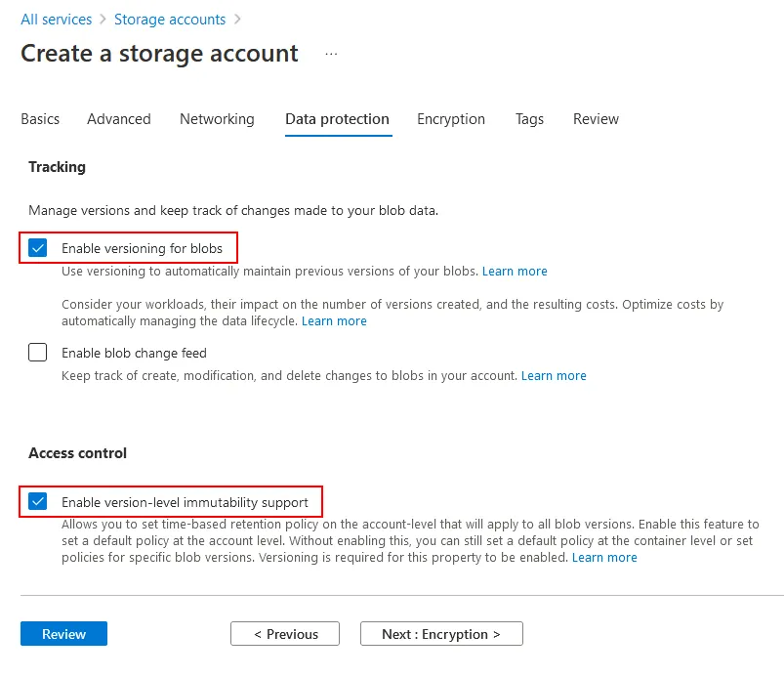Image resolution: width=784 pixels, height=677 pixels.
Task: Jump to the Review tab
Action: click(x=596, y=119)
